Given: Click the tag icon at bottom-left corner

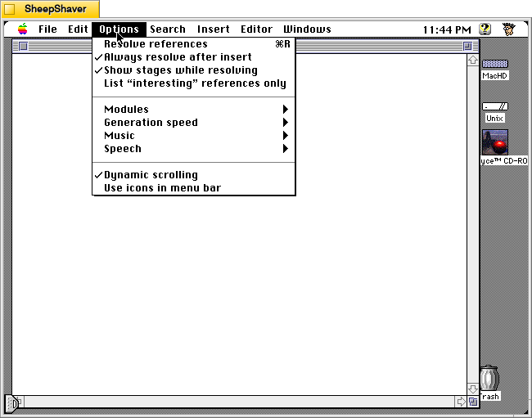Looking at the screenshot, I should pos(13,403).
